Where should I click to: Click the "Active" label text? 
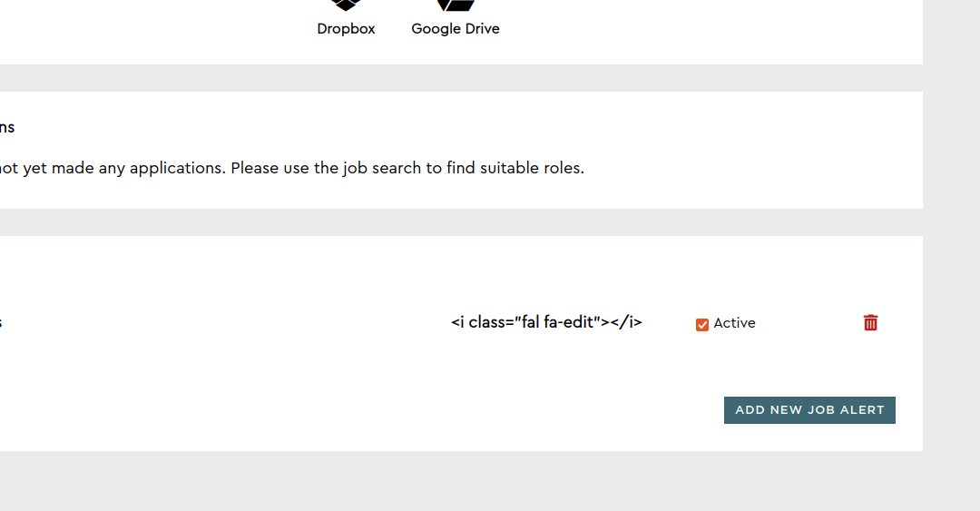(x=734, y=323)
